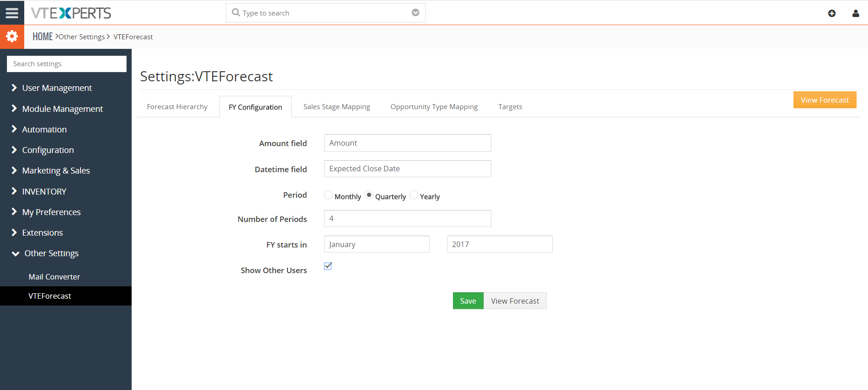The width and height of the screenshot is (868, 390).
Task: Open FY start month January dropdown
Action: point(377,244)
